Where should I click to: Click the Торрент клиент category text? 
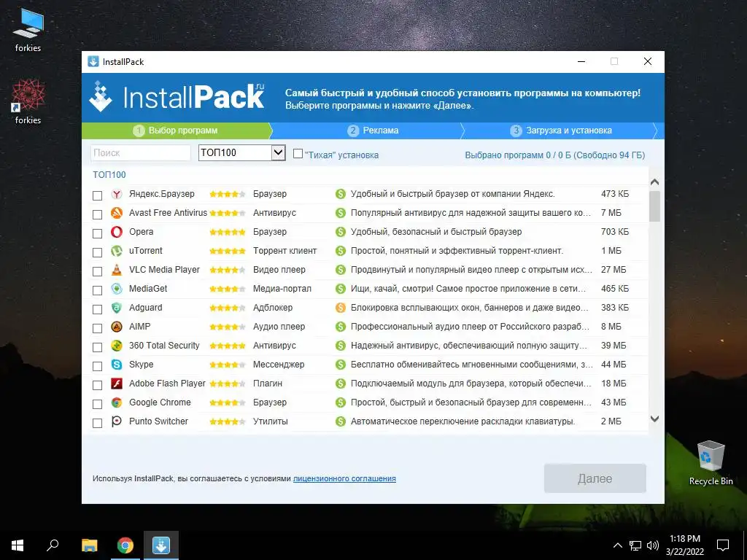285,251
